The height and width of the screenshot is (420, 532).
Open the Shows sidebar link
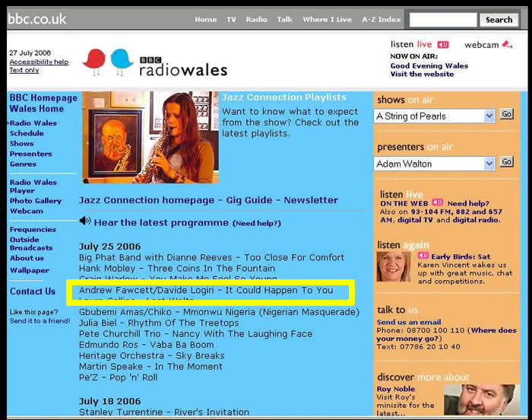pos(22,143)
